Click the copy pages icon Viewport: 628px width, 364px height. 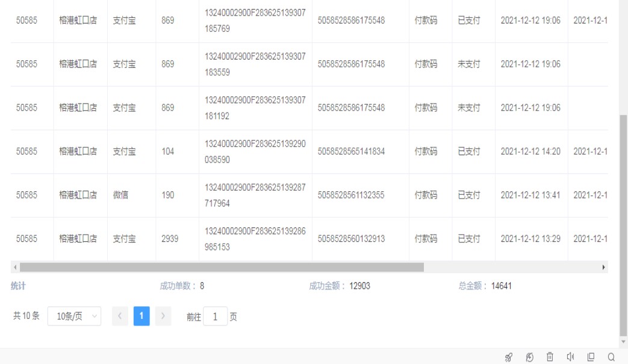(591, 357)
